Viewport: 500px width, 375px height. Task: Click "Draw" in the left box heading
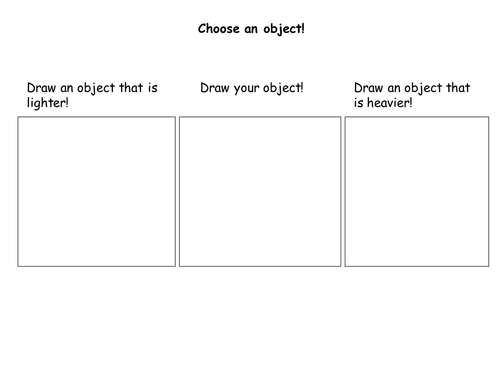click(x=41, y=88)
